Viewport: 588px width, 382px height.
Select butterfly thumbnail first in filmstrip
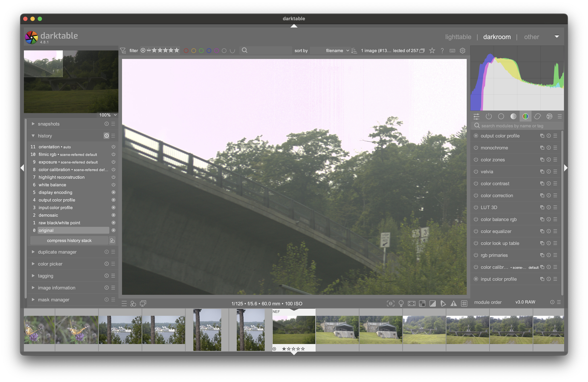coord(39,330)
